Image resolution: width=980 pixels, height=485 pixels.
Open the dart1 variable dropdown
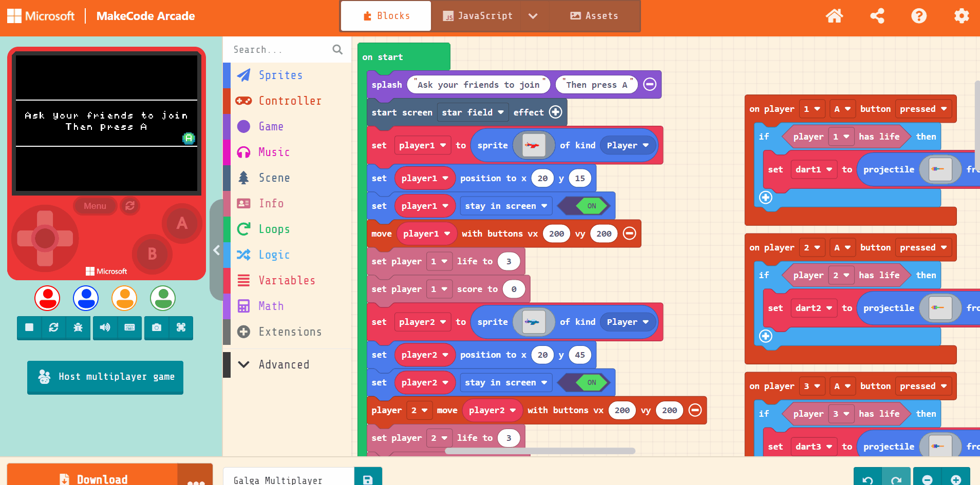pyautogui.click(x=814, y=169)
